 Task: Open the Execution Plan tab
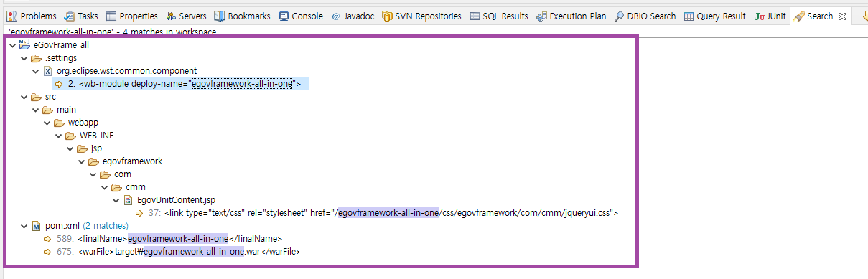571,16
